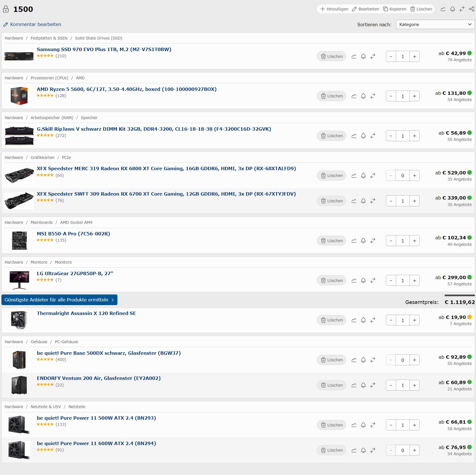Show price chart for RX 6800 XT
The height and width of the screenshot is (475, 476).
[354, 176]
